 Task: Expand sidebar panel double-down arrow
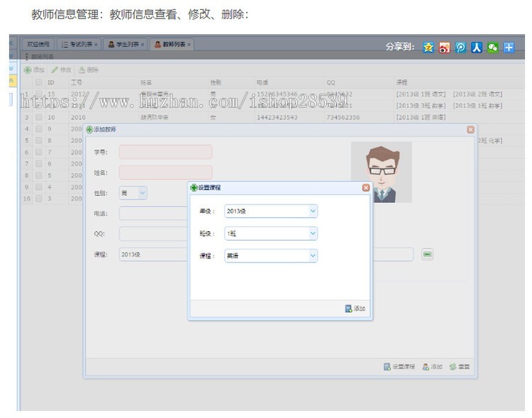11,68
